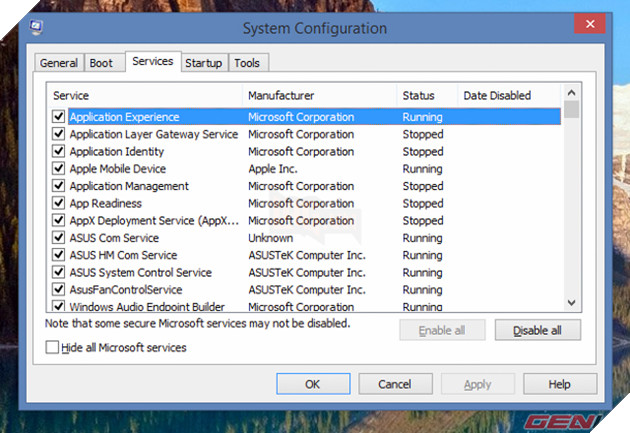Click the Disable all button

pos(537,330)
